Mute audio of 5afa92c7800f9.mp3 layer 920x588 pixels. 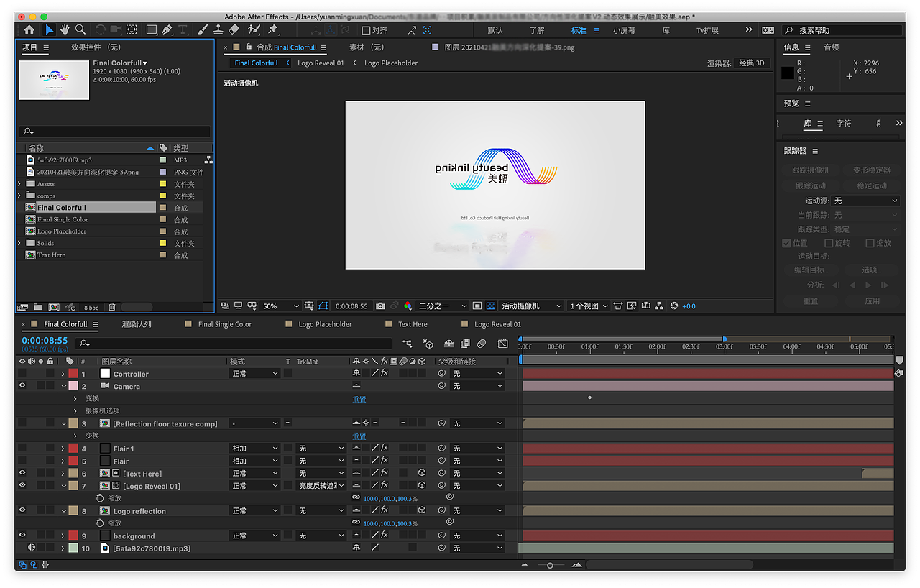(31, 548)
